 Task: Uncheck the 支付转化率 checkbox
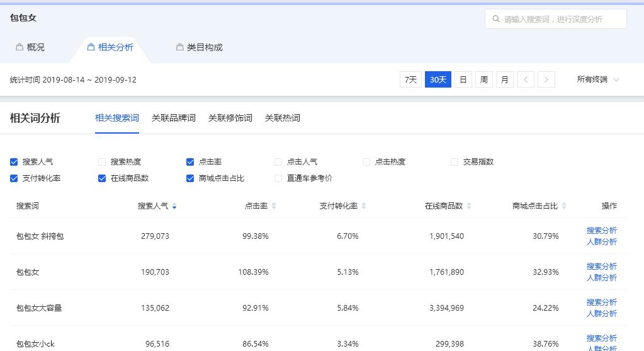[14, 178]
